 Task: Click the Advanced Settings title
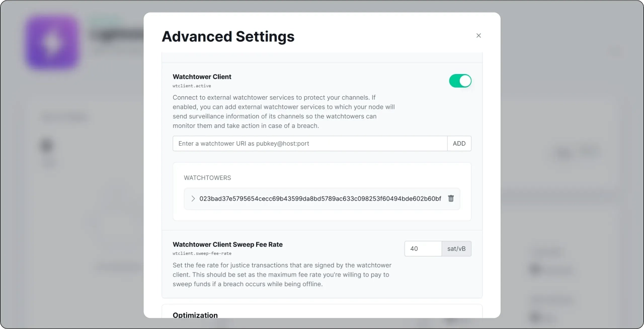(x=228, y=36)
